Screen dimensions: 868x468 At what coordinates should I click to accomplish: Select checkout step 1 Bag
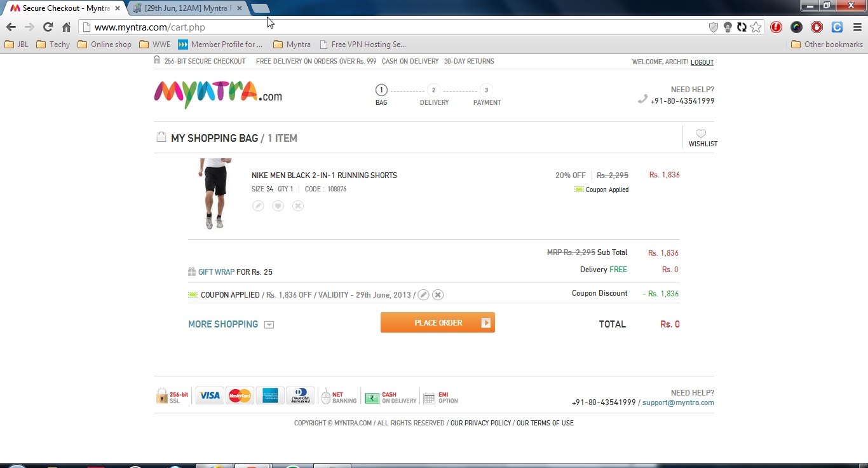click(x=381, y=95)
